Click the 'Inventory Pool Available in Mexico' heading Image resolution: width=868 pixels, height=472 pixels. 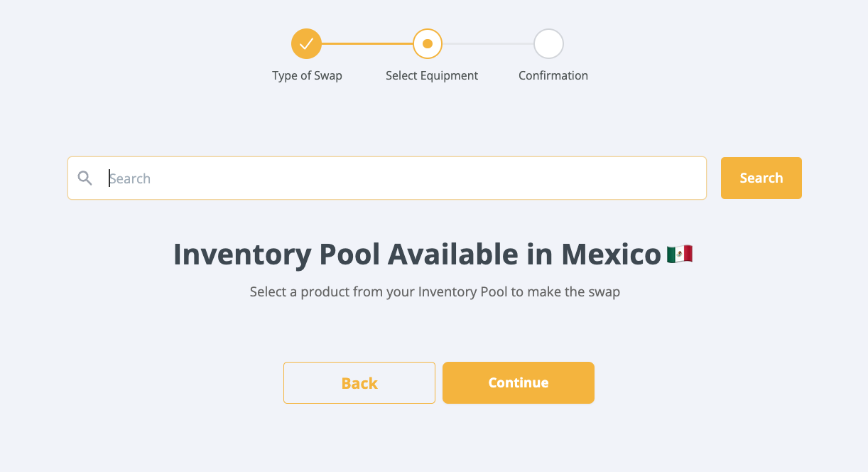[417, 254]
